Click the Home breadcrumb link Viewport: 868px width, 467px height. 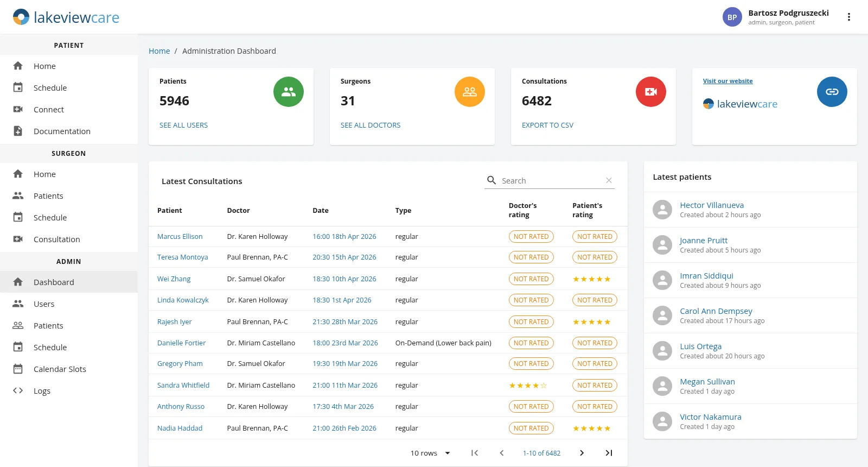pos(159,51)
